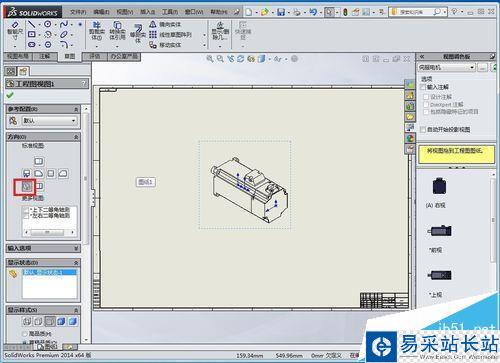Enable 左右二等角轴测 checkbox in more views

(x=27, y=216)
